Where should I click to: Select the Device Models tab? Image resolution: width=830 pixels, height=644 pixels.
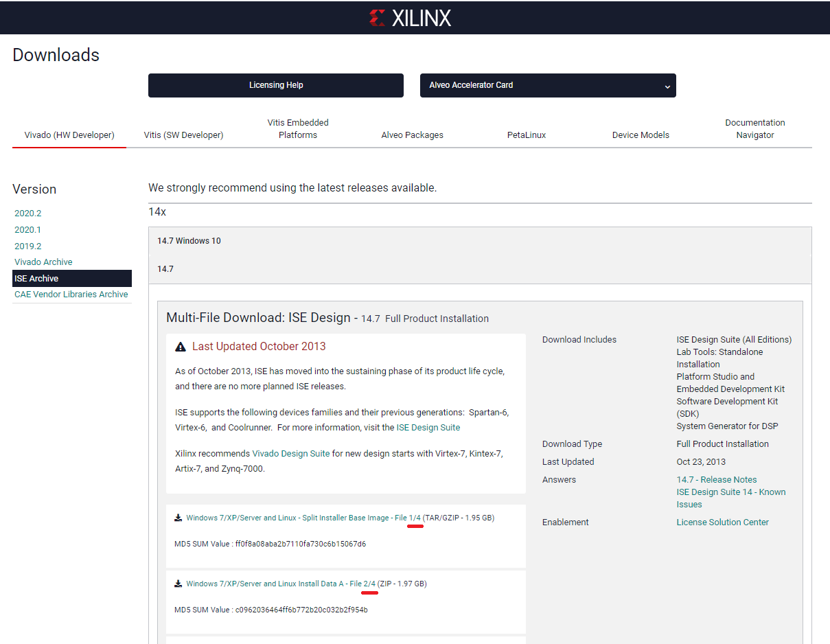tap(641, 135)
